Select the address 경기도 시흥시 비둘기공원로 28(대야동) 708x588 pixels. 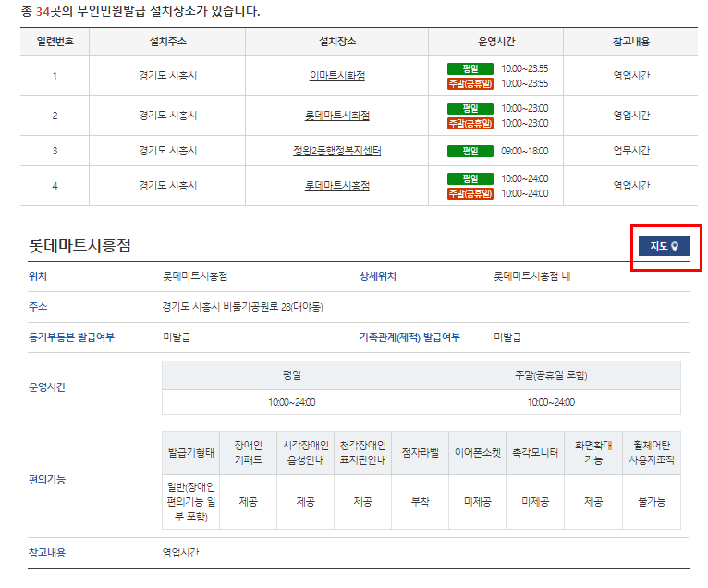(242, 307)
